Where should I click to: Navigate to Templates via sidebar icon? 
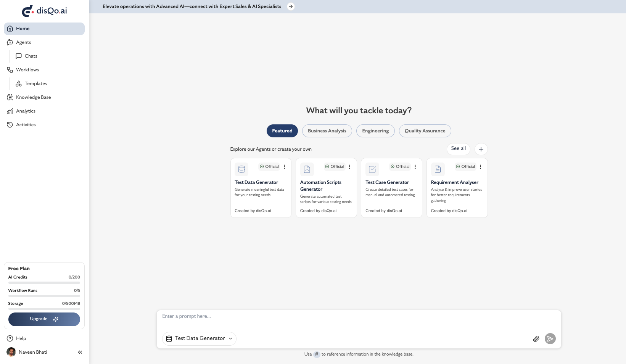[35, 84]
